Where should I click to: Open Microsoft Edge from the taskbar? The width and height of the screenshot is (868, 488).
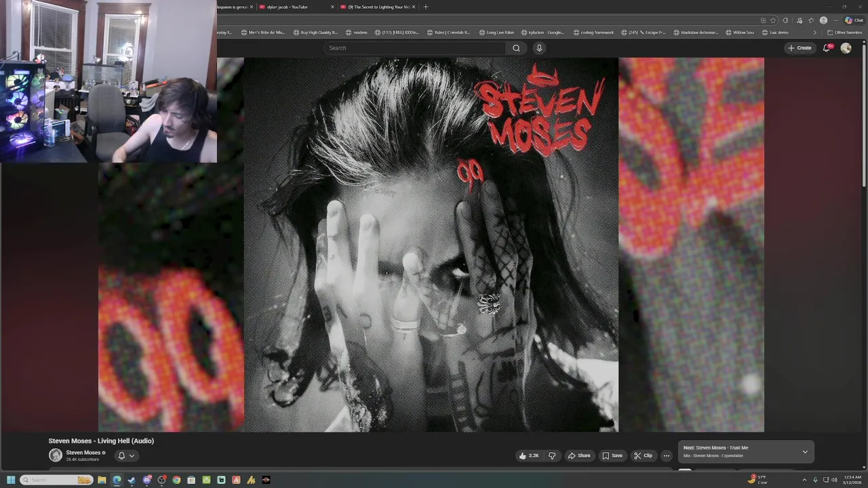[x=117, y=480]
